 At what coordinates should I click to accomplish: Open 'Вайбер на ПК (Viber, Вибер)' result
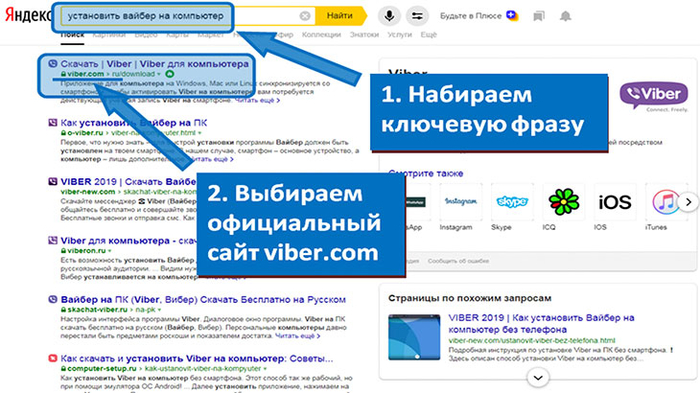pyautogui.click(x=203, y=300)
